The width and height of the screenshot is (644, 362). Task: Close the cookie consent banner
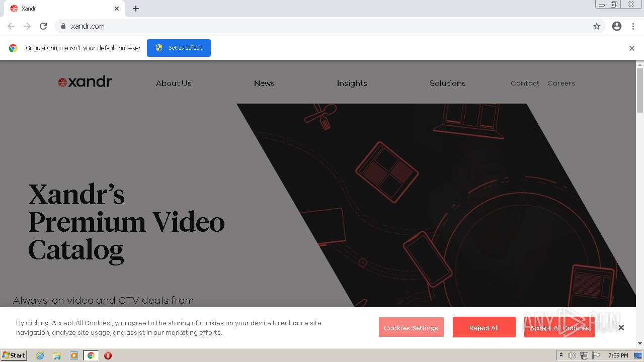click(621, 327)
